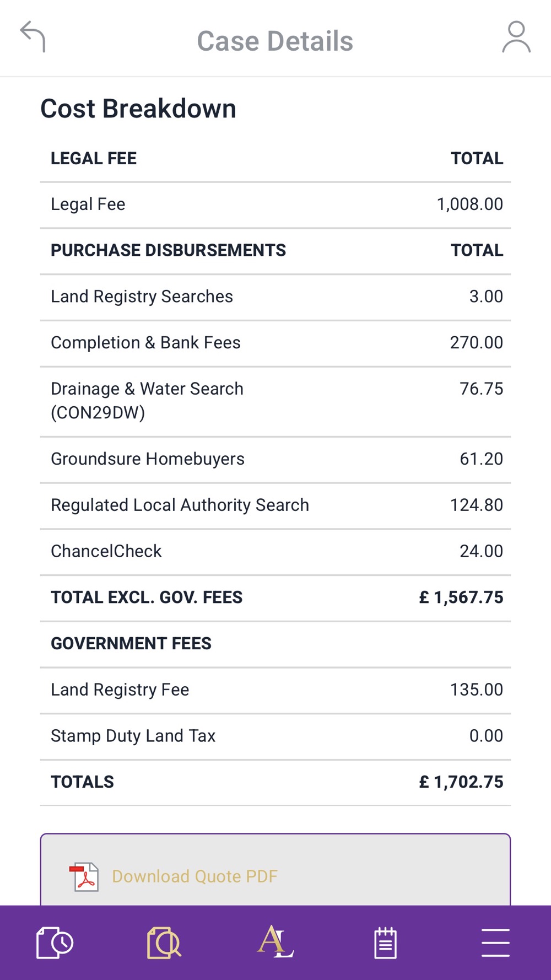Click the Stamp Duty Land Tax label
Viewport: 551px width, 980px height.
[133, 736]
